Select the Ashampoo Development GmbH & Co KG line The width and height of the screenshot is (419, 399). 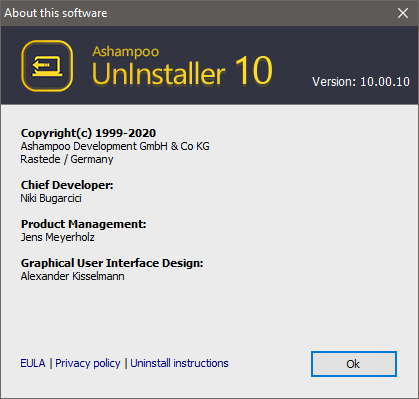coord(115,146)
